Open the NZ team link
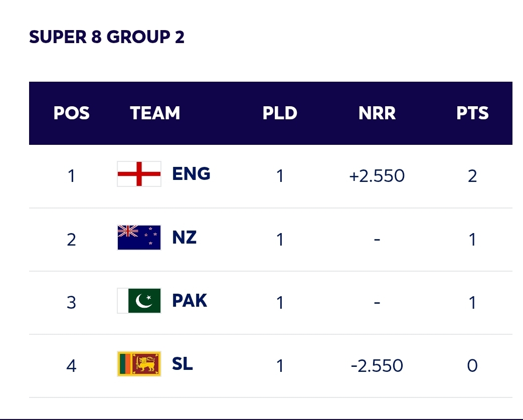Image resolution: width=523 pixels, height=420 pixels. tap(184, 238)
